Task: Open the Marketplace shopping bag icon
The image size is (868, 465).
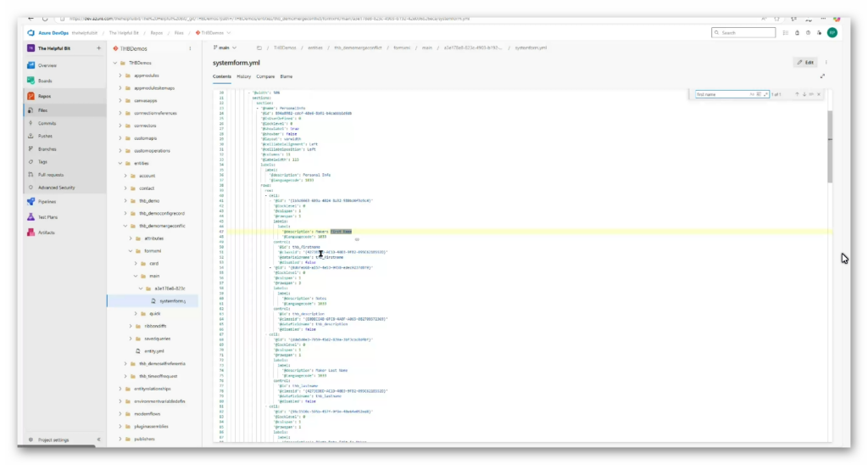Action: pos(797,33)
